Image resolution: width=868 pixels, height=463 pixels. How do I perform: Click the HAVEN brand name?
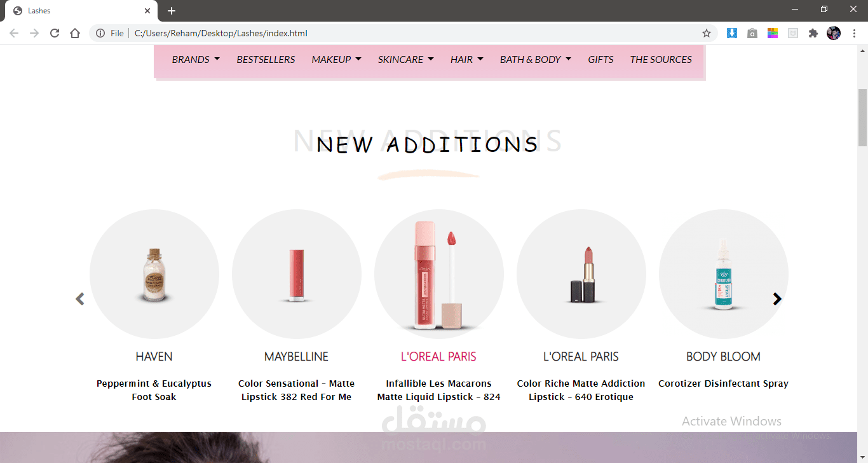pos(154,357)
